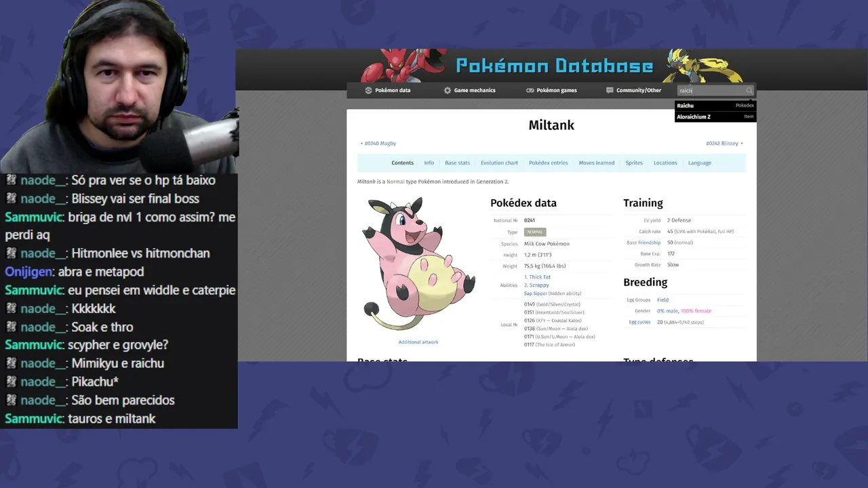Click the Growth Rate value 'Slow'

[673, 265]
